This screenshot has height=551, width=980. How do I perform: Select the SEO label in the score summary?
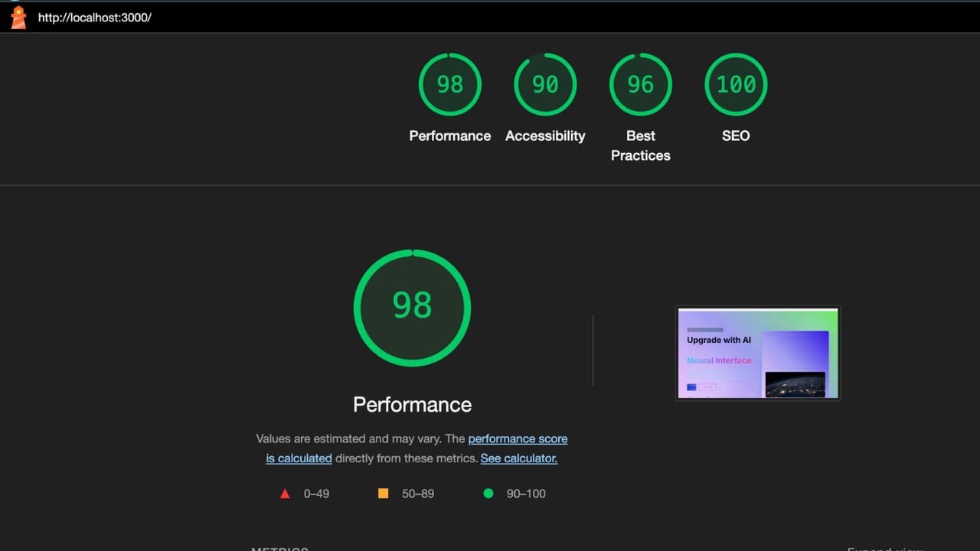tap(735, 135)
